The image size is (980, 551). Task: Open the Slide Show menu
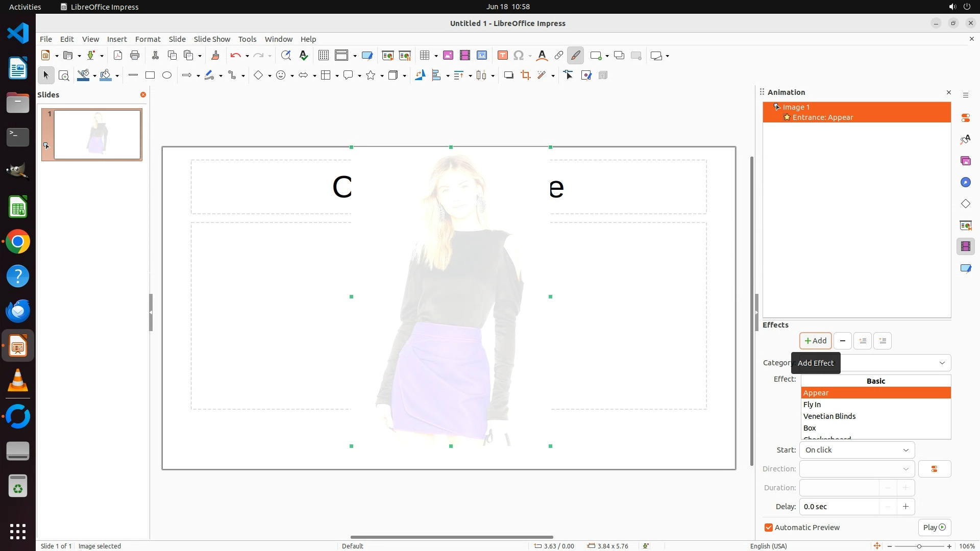(211, 39)
